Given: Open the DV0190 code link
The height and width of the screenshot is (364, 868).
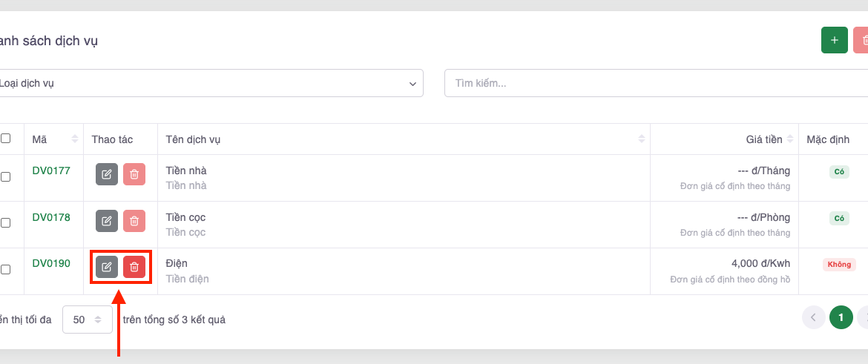Looking at the screenshot, I should coord(51,263).
